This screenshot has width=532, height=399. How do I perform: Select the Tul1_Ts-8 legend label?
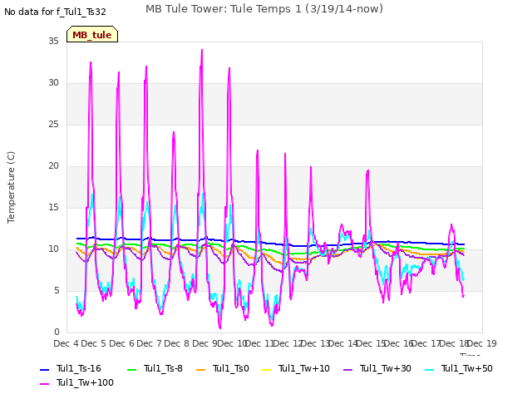click(163, 369)
